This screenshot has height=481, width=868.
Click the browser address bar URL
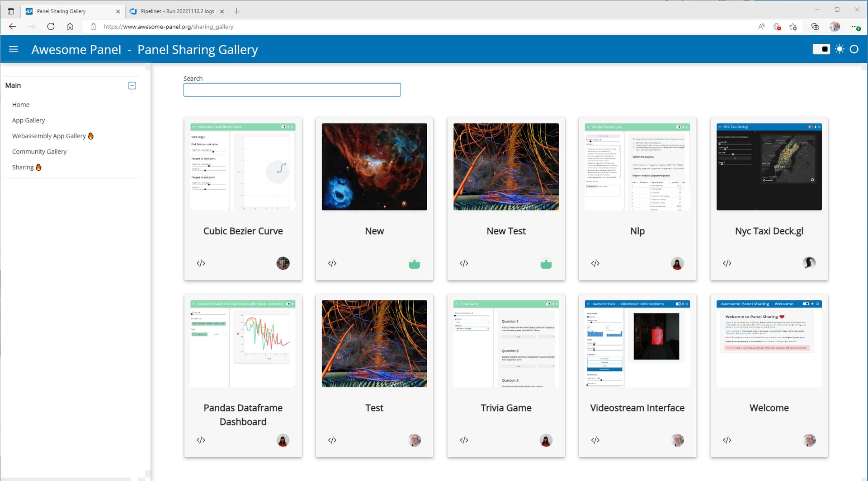[x=168, y=27]
